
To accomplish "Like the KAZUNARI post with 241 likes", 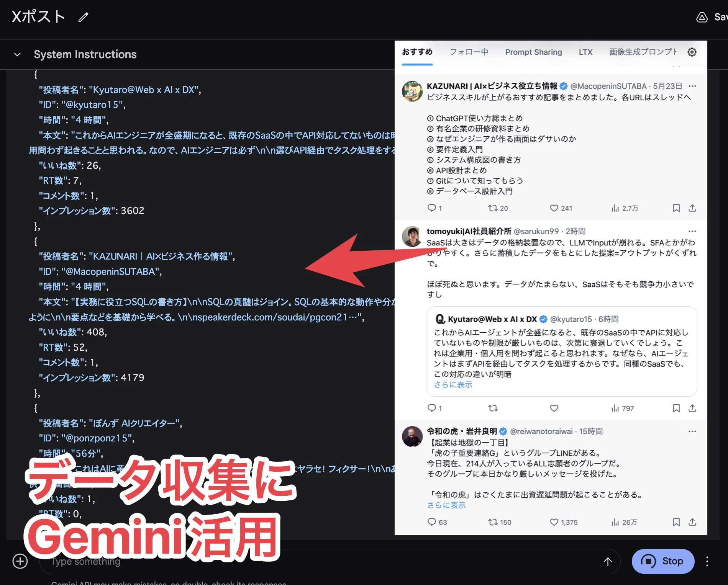I will pos(554,208).
